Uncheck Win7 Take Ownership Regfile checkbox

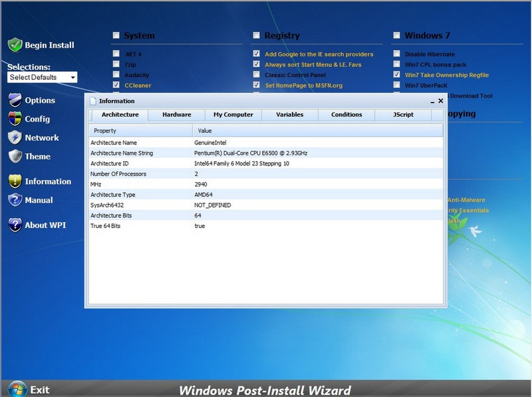click(396, 74)
